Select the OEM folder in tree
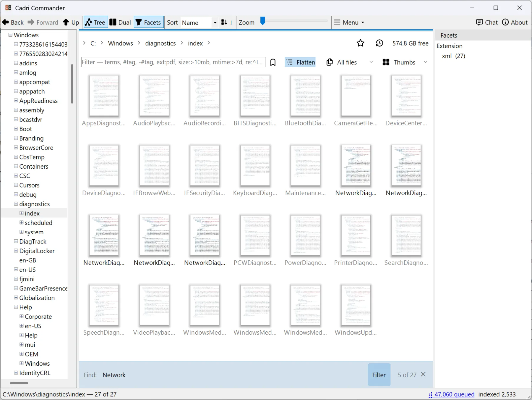The height and width of the screenshot is (400, 532). coord(31,354)
